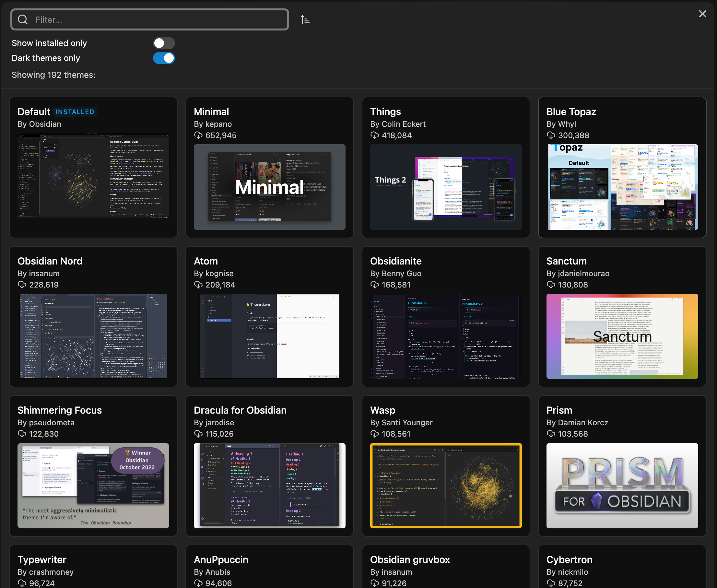Click the download icon beside 103,568

tap(551, 434)
